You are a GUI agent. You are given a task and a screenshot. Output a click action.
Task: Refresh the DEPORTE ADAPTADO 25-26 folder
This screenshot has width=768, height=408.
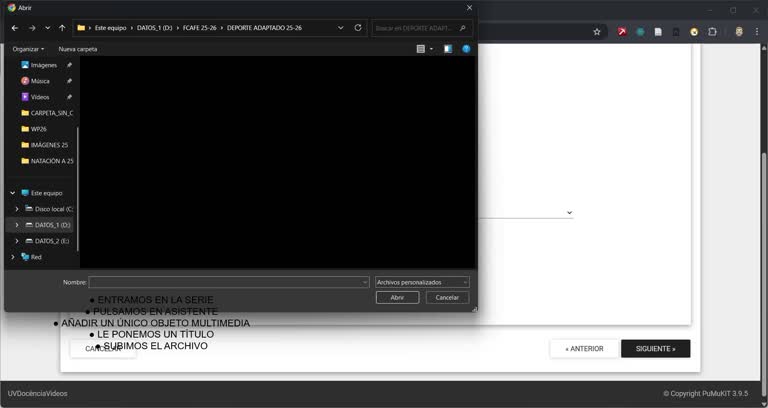tap(358, 28)
